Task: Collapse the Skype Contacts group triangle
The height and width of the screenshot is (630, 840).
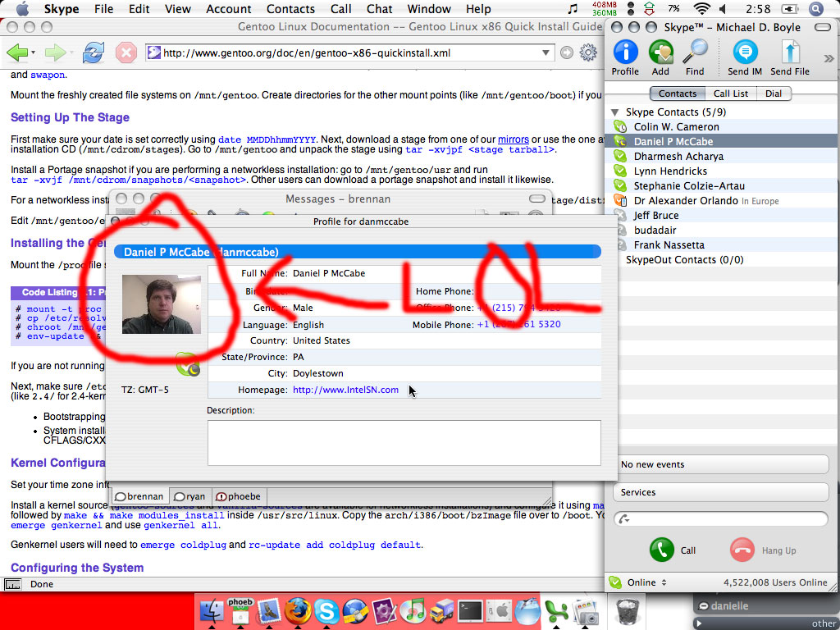Action: [615, 112]
